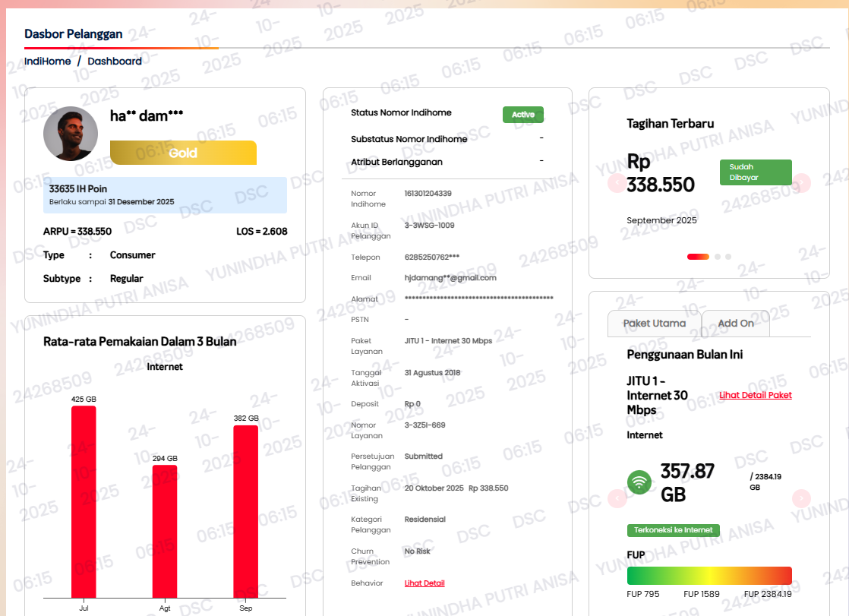Click the masked Alamat value
849x616 pixels.
tap(478, 298)
